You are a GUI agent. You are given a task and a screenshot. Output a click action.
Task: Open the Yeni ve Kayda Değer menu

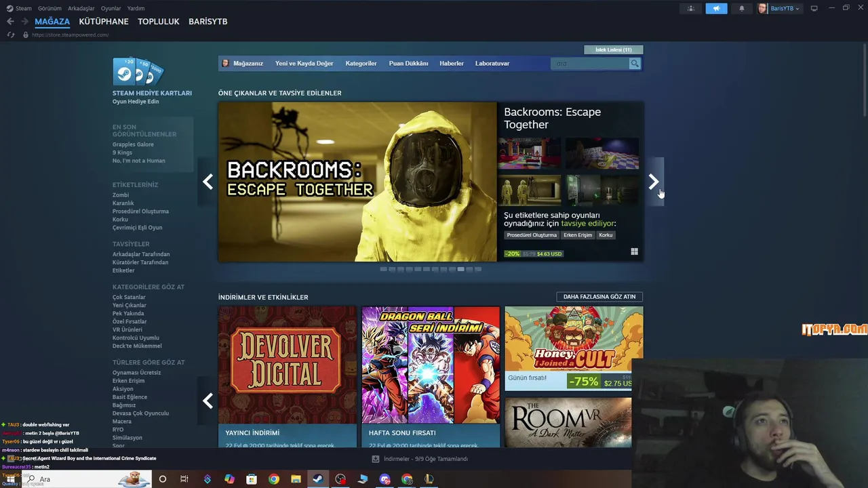pos(304,64)
